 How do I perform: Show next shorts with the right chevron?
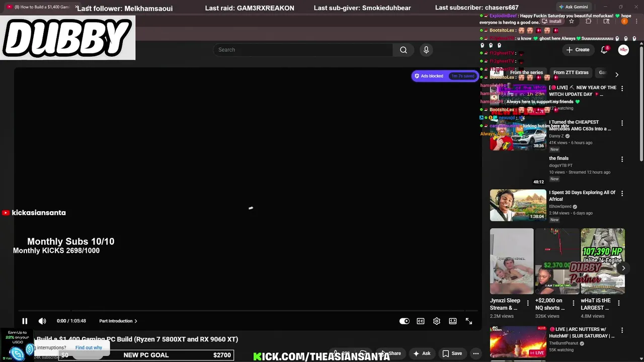(x=623, y=268)
